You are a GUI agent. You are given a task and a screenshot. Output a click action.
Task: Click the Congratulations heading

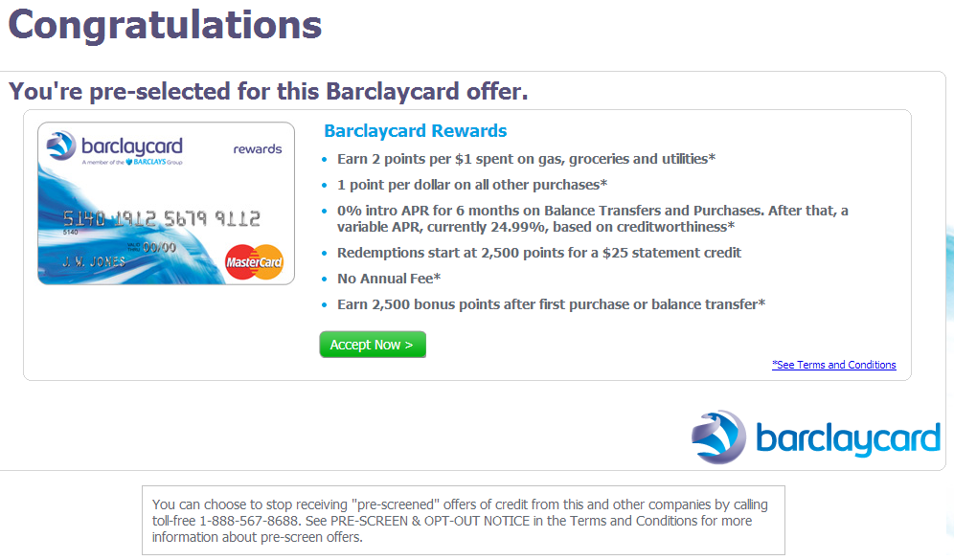pos(165,25)
